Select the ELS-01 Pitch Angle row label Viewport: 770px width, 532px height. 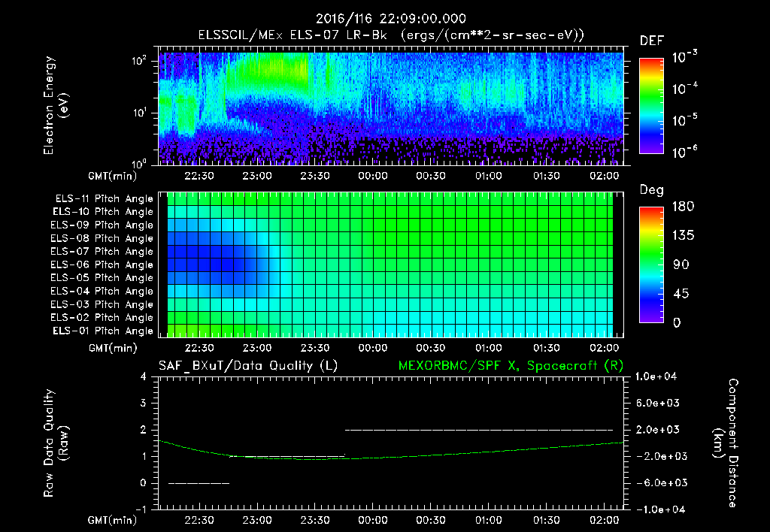102,331
